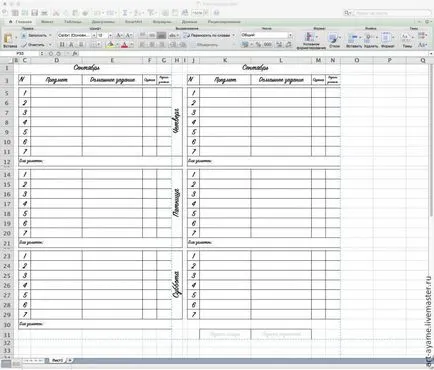Screen dimensions: 434x370
Task: Switch to the Формулы ribbon tab
Action: pyautogui.click(x=162, y=22)
